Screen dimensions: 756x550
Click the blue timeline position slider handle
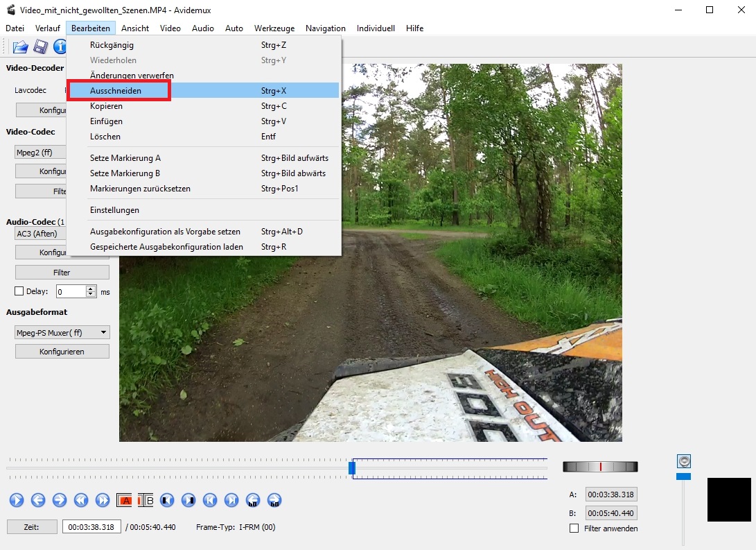352,468
